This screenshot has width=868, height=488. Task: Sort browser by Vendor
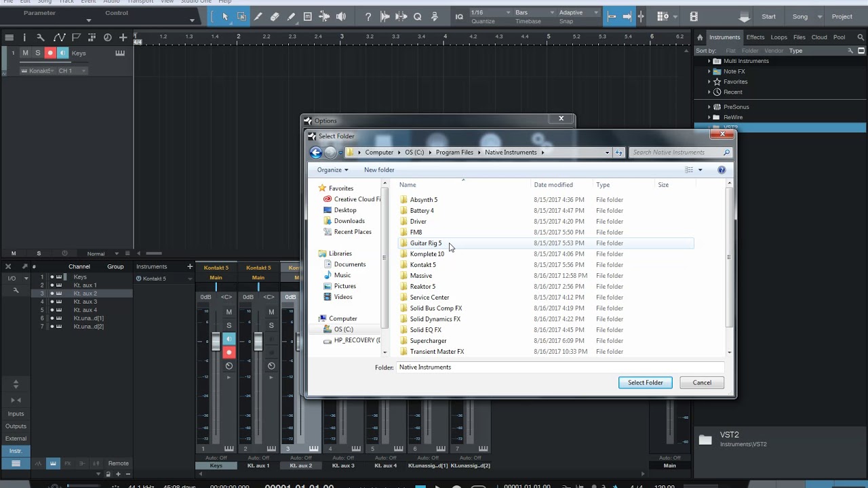click(774, 50)
